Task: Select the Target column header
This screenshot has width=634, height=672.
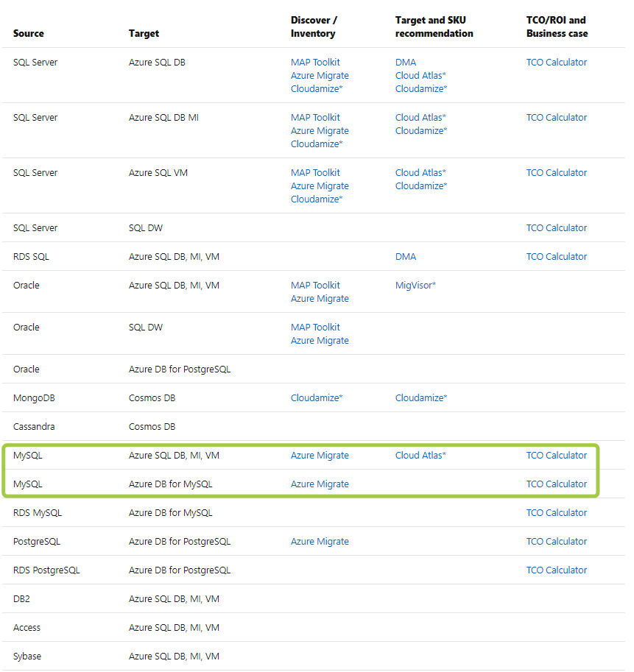Action: tap(144, 33)
